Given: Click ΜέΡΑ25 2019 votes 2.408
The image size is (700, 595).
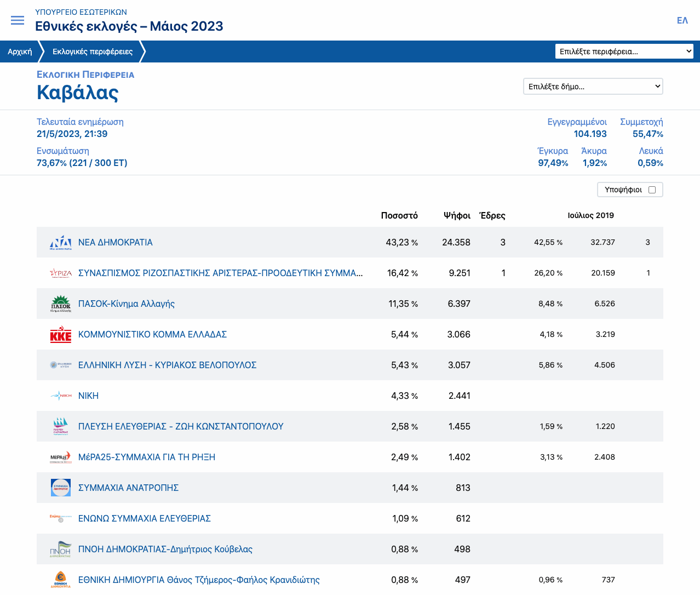Looking at the screenshot, I should tap(605, 457).
